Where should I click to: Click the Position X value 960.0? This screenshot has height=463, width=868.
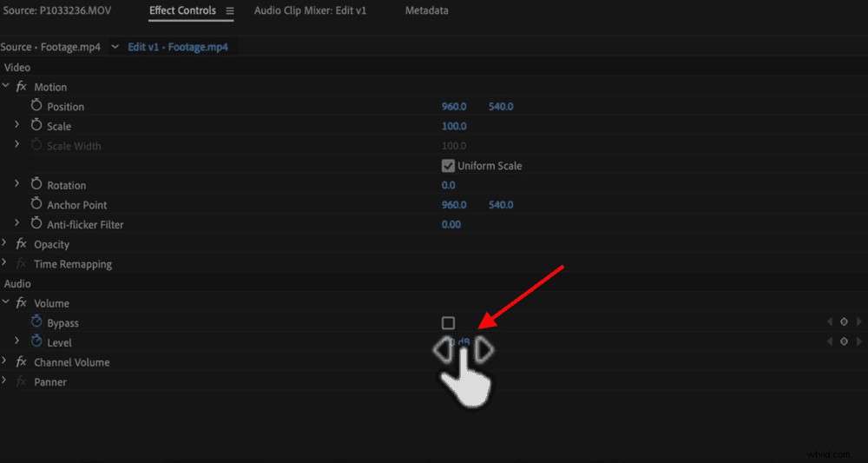[454, 106]
